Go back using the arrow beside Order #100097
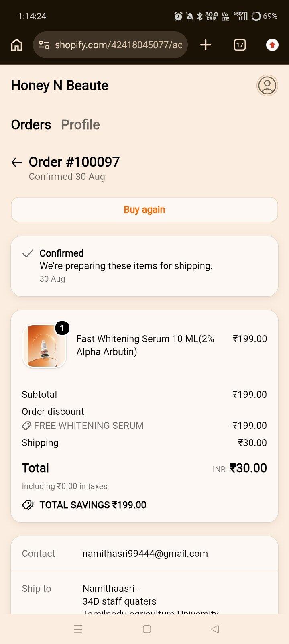The width and height of the screenshot is (289, 644). 17,162
